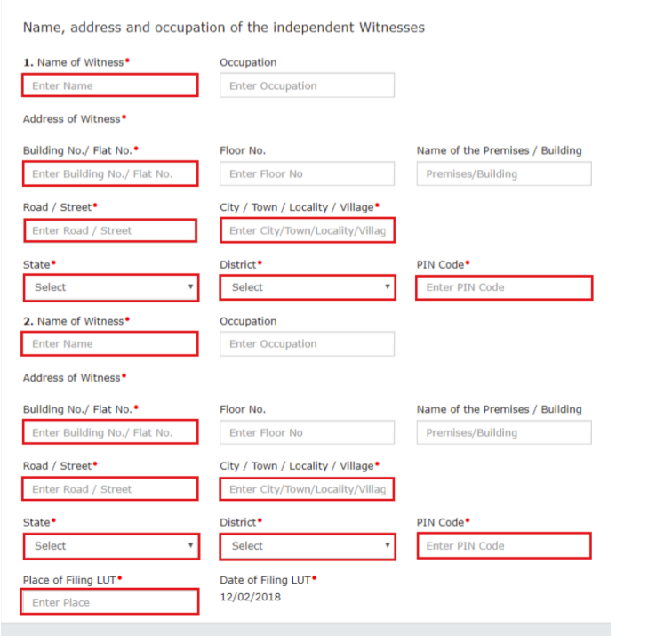Select second witness Building No./Flat No. field

pyautogui.click(x=110, y=433)
